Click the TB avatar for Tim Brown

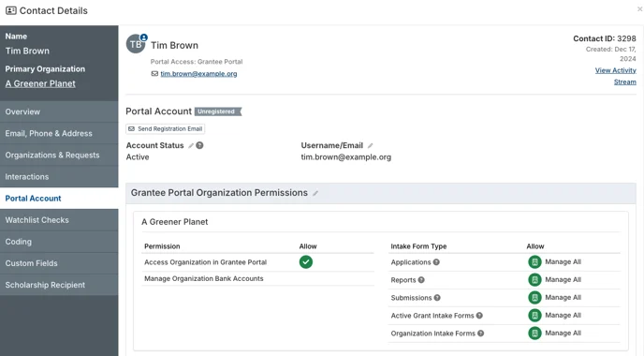coord(136,44)
